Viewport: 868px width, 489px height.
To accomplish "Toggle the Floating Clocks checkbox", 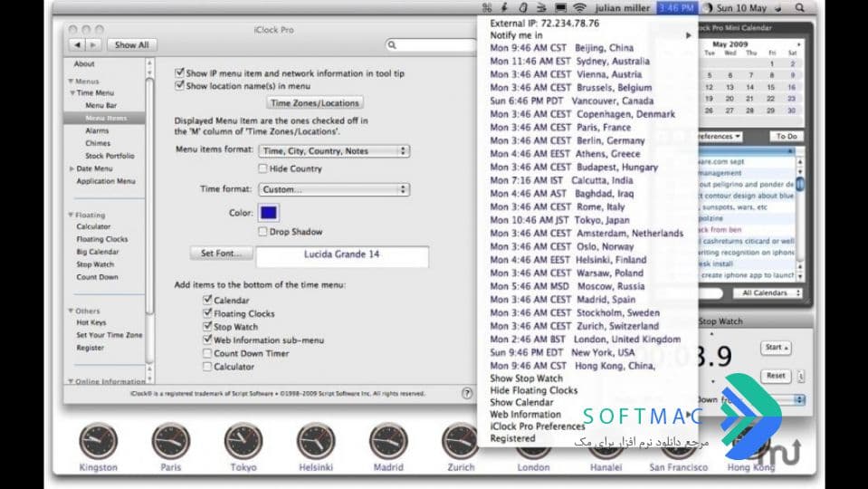I will click(207, 313).
